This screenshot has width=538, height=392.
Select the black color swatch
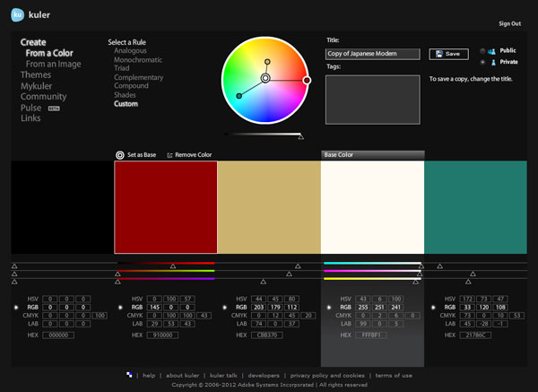(63, 207)
